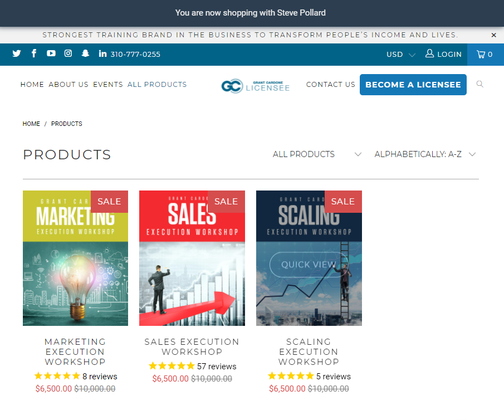Click Home in the breadcrumb trail
Image resolution: width=504 pixels, height=420 pixels.
click(31, 124)
